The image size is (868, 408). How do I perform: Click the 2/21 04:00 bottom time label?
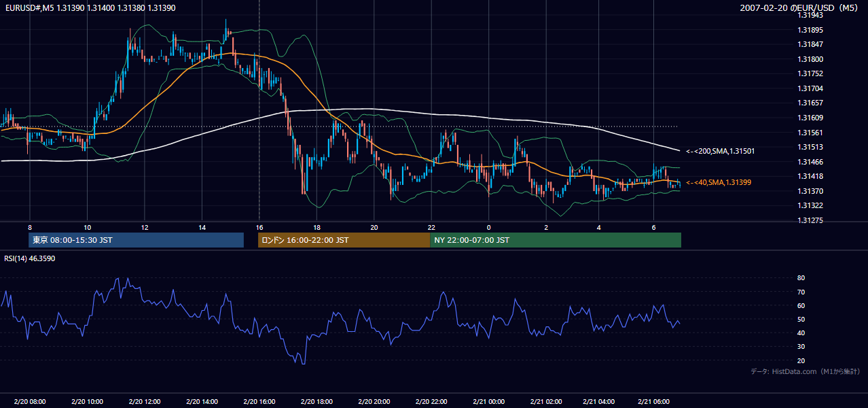(598, 402)
